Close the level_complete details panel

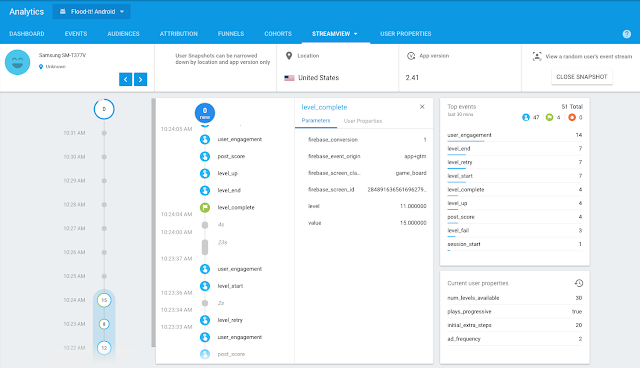pos(422,107)
